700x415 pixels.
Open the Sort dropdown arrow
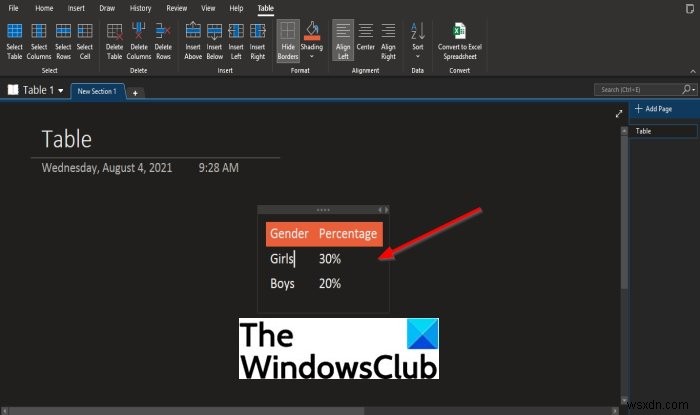[x=418, y=57]
